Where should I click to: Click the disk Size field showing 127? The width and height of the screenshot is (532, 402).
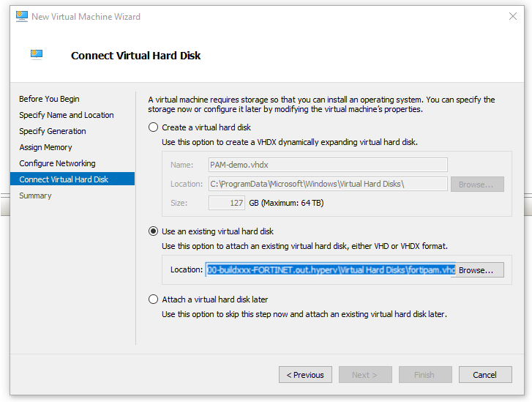coord(226,203)
